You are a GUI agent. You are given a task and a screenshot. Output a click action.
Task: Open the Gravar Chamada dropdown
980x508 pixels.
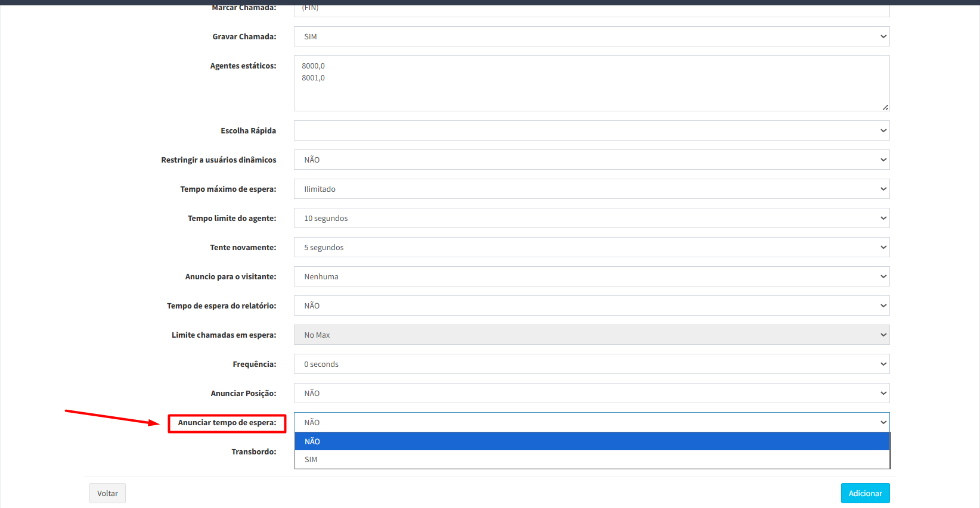tap(591, 36)
